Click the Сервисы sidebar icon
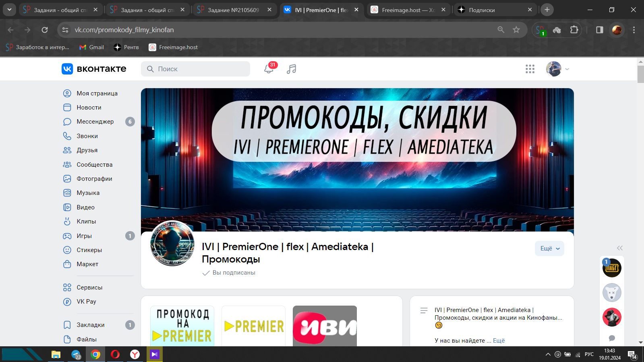The width and height of the screenshot is (644, 362). pos(67,288)
